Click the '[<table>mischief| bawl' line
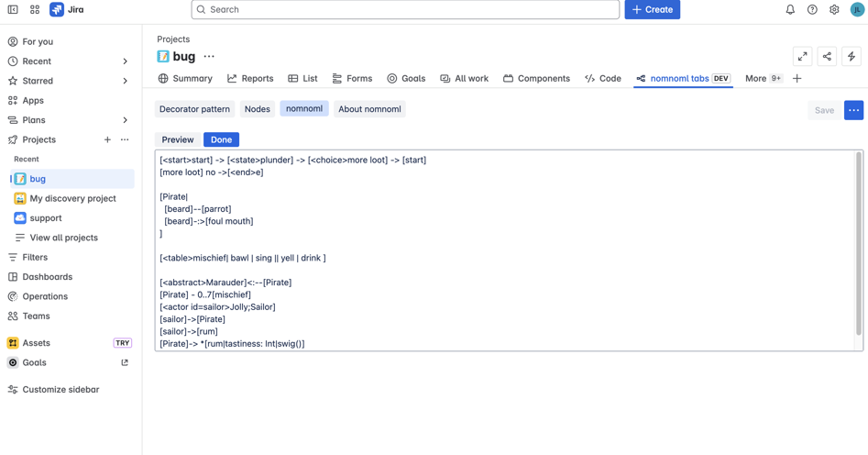 [243, 258]
